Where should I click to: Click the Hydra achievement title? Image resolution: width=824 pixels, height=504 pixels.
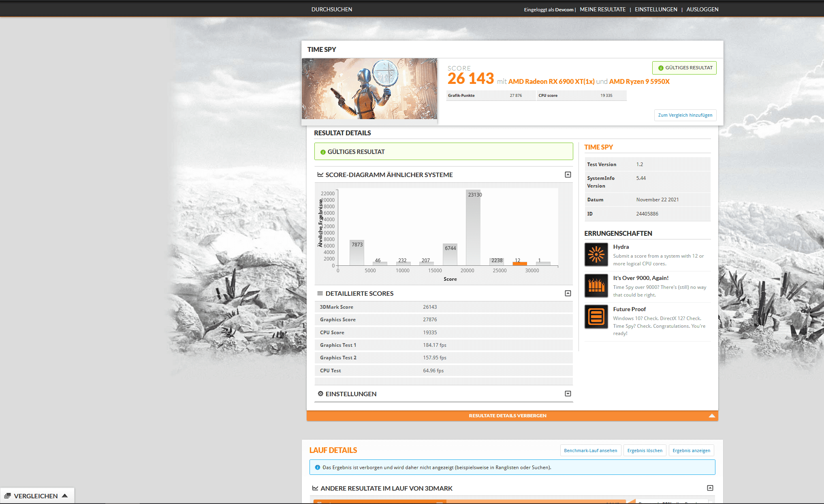(x=621, y=247)
